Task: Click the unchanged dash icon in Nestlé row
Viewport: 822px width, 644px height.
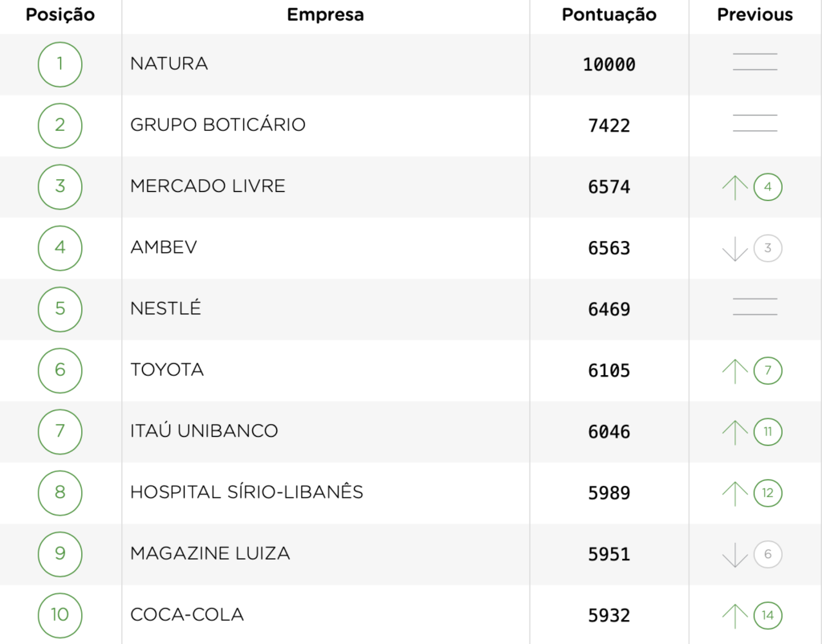Action: click(755, 307)
